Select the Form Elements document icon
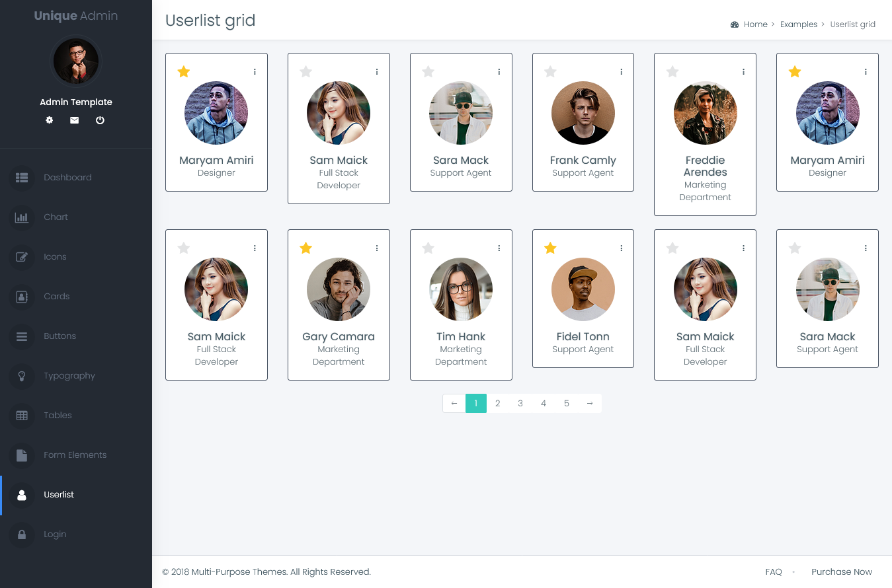 [x=22, y=455]
